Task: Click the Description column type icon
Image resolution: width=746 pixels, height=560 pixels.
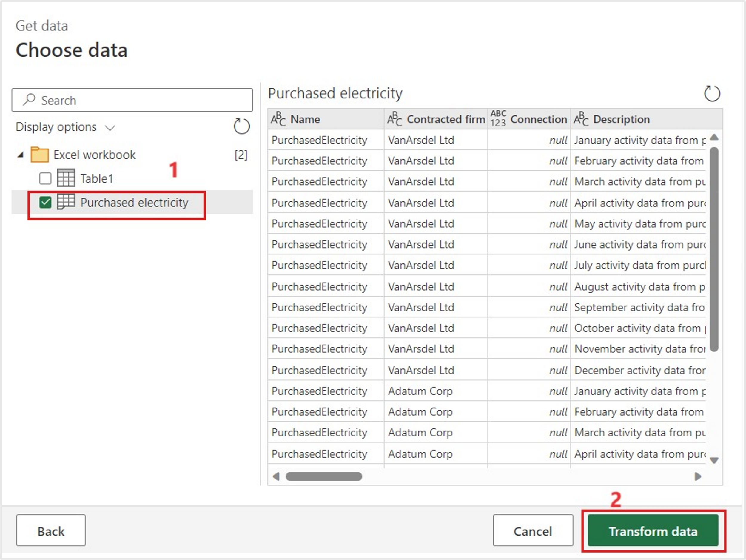Action: (x=581, y=119)
